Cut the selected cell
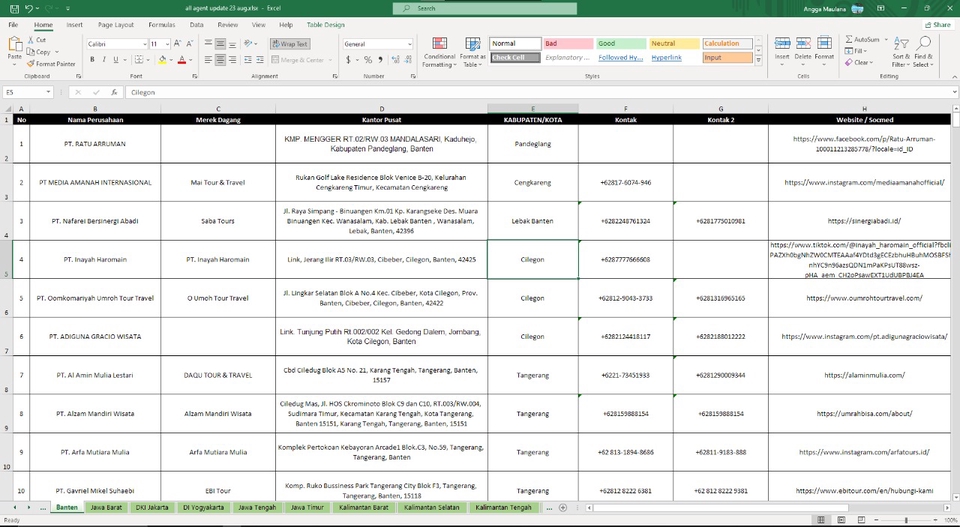This screenshot has width=960, height=527. pyautogui.click(x=37, y=40)
